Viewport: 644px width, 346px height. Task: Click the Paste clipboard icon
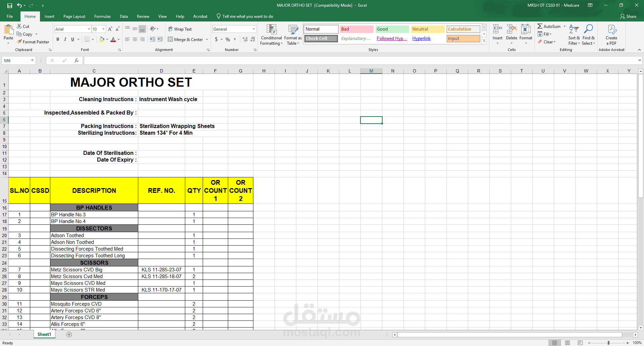[8, 30]
